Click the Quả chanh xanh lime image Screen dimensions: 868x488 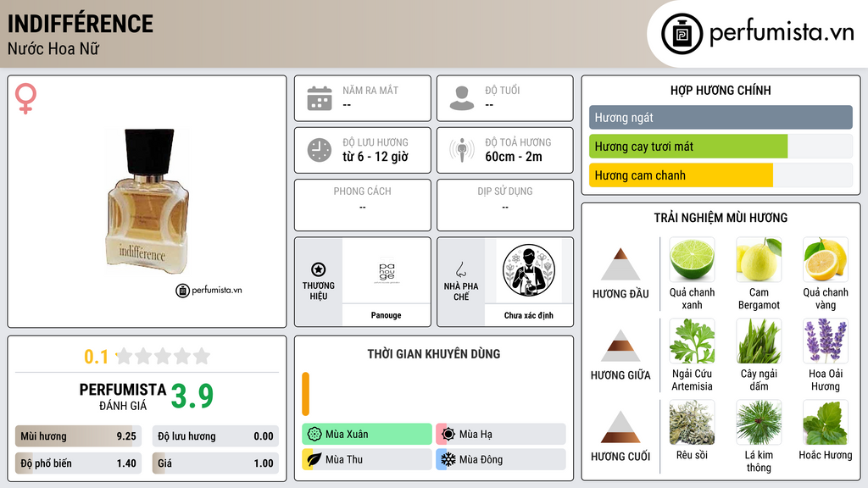(692, 259)
